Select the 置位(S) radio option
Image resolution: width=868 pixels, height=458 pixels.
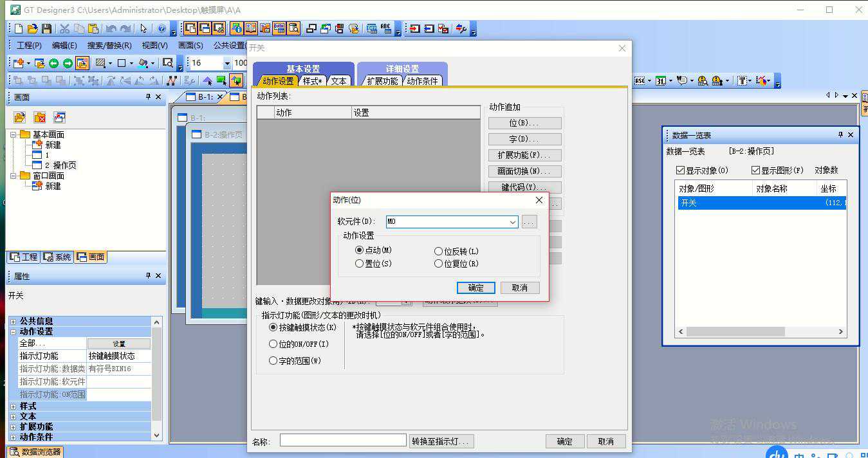[x=360, y=264]
